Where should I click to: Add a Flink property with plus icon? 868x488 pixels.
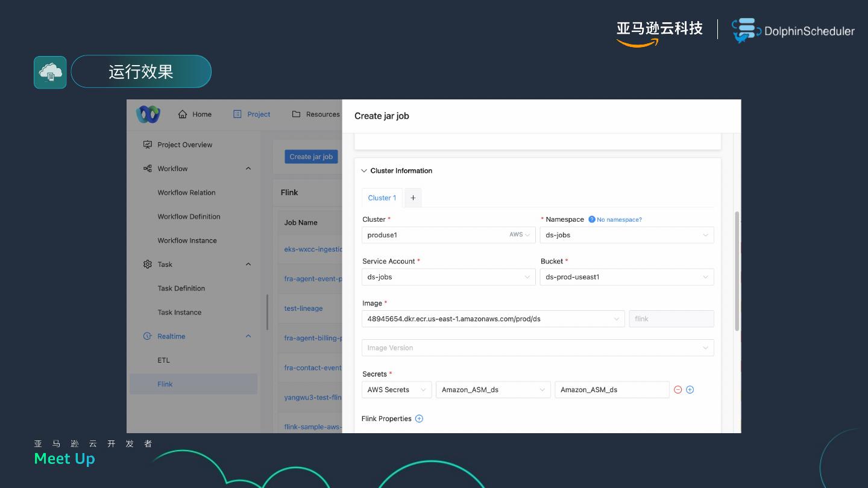coord(420,419)
